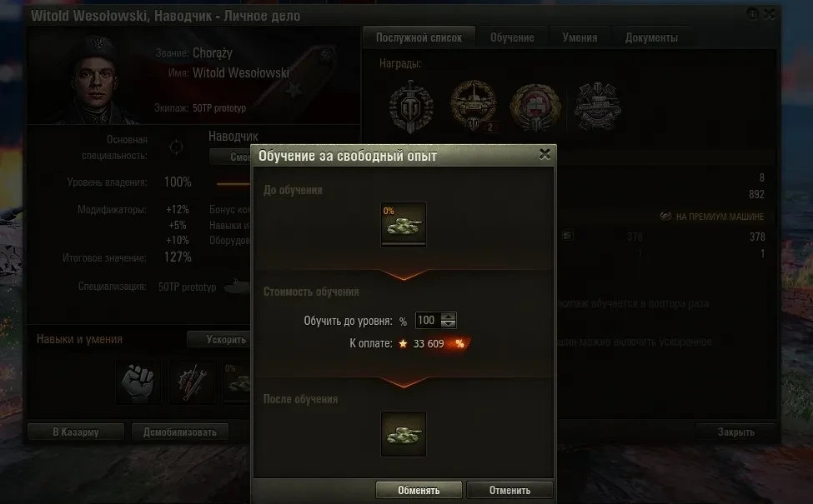Click the fourth tank emblem award

[x=597, y=106]
